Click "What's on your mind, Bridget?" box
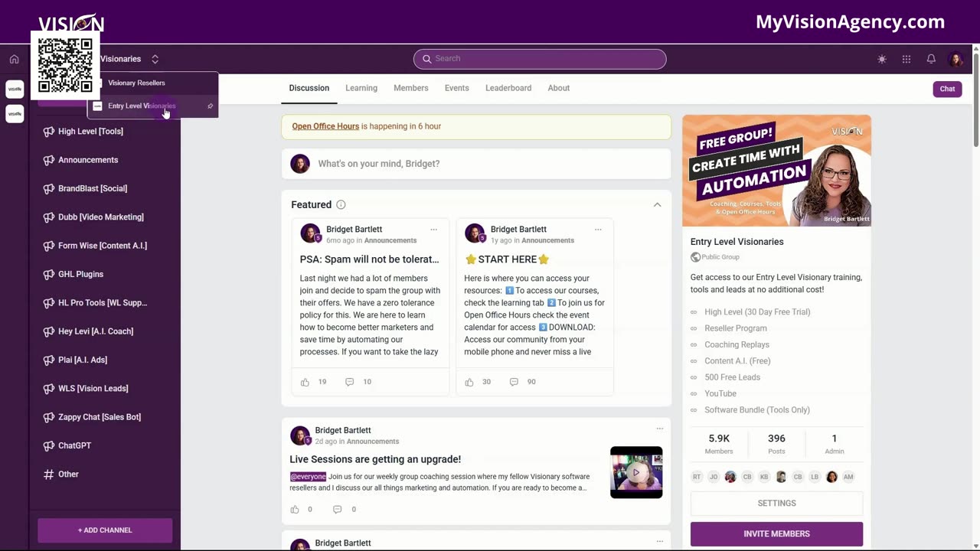This screenshot has width=980, height=551. point(476,164)
